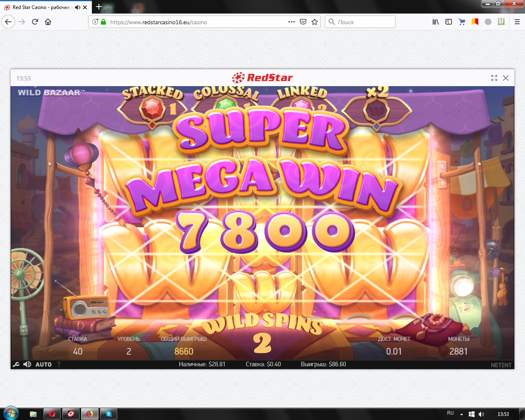Click the shopping cart extension icon

tap(462, 22)
